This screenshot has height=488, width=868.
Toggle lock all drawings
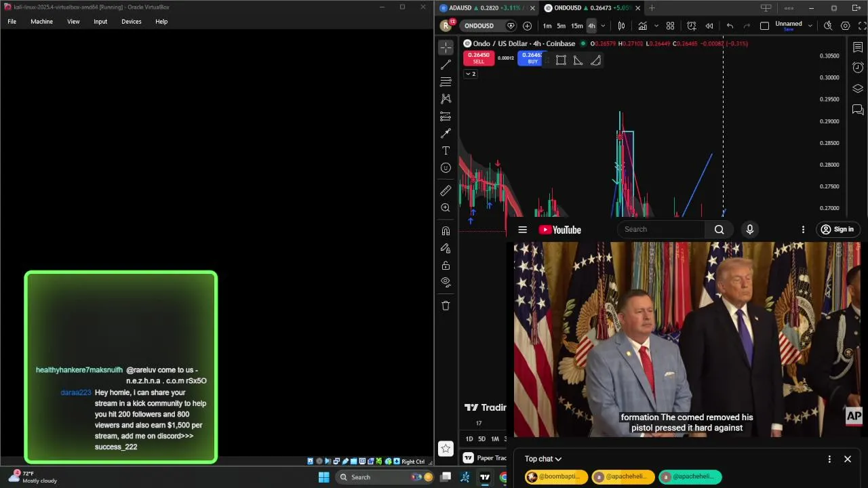(x=446, y=265)
